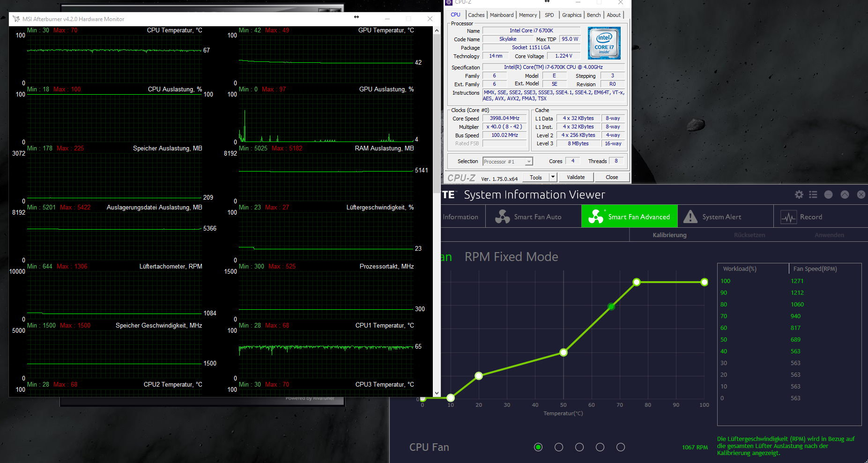The image size is (868, 463).
Task: Click the Intel Core i7 logo in CPU-Z
Action: tap(604, 43)
